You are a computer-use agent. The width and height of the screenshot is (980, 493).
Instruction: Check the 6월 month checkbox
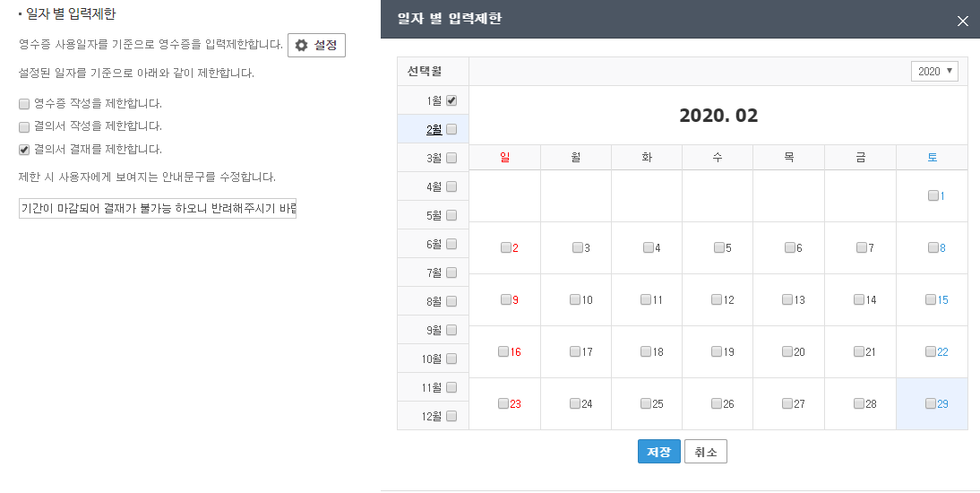point(451,244)
